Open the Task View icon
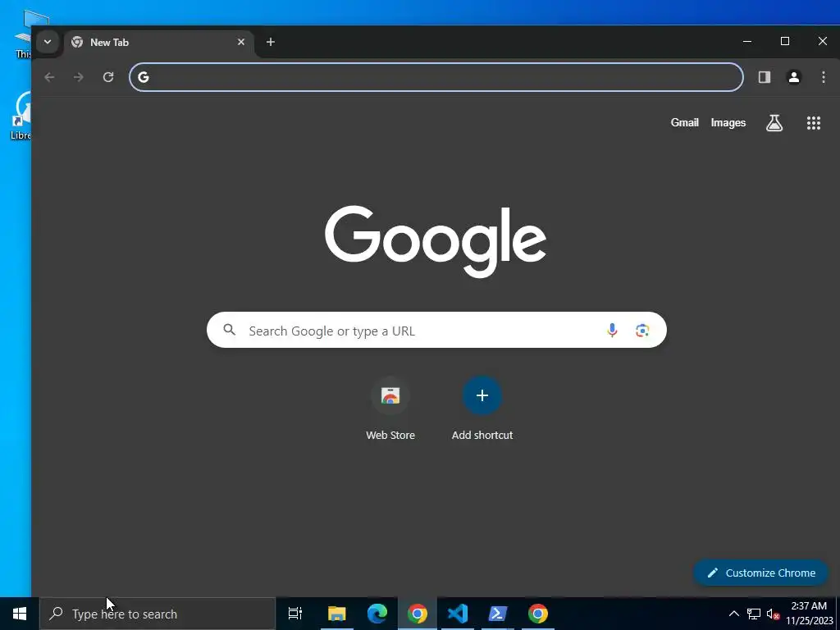 pos(295,614)
